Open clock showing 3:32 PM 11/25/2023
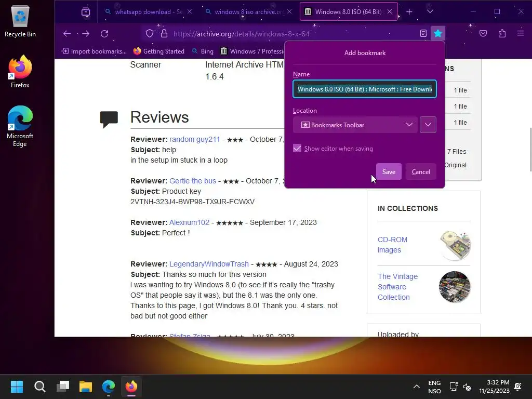 click(495, 387)
